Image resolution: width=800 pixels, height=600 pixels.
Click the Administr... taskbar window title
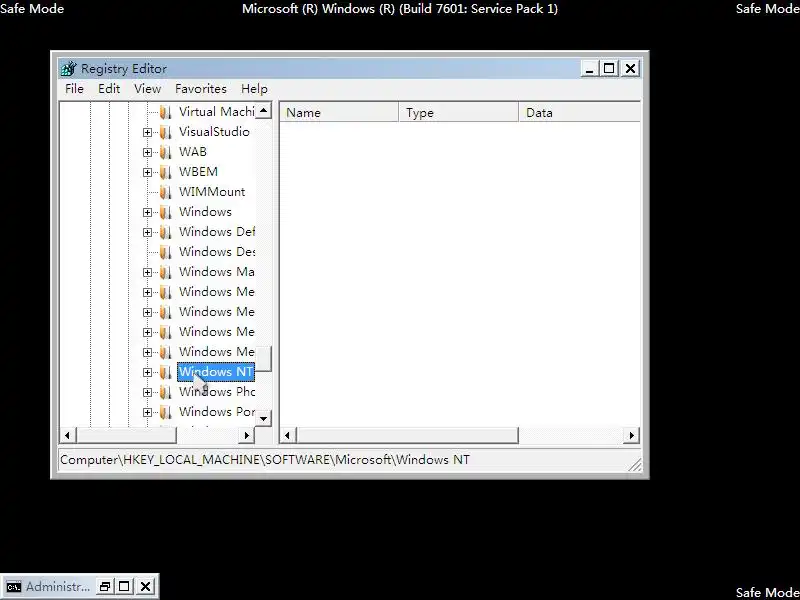[58, 587]
